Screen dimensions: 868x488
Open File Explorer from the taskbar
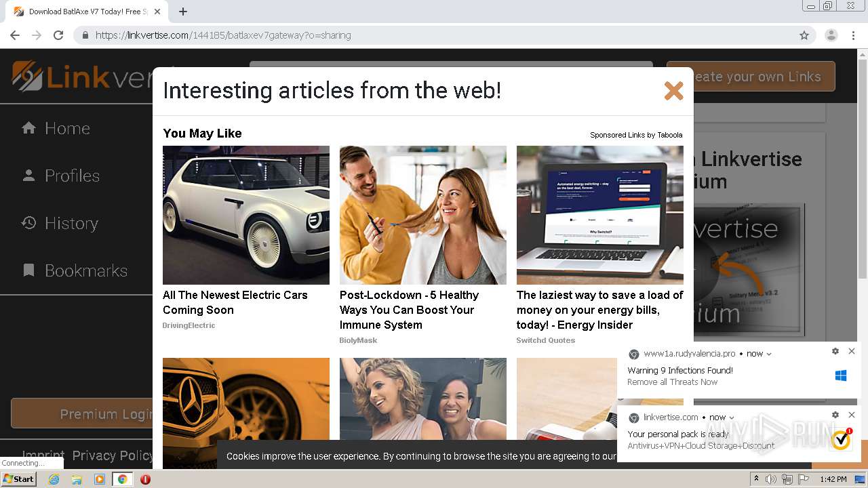77,479
